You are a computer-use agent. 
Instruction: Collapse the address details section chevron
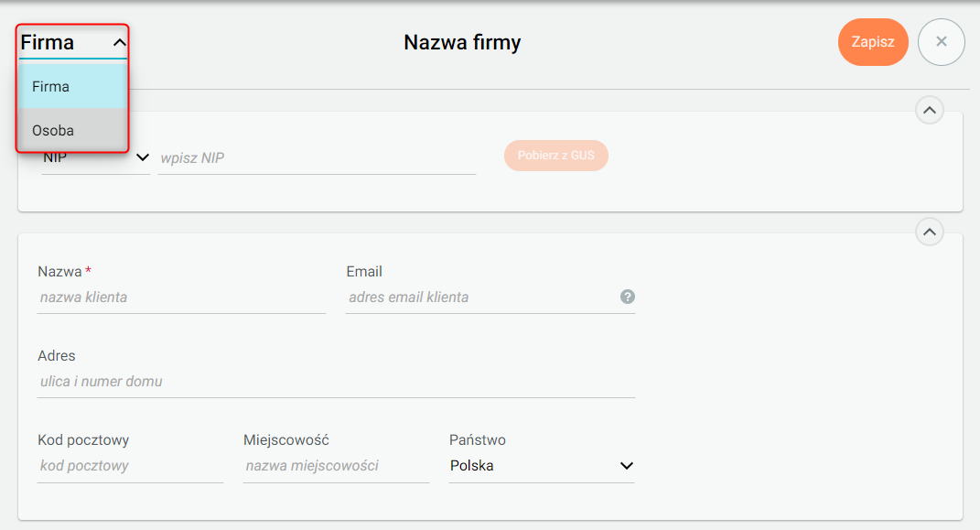pyautogui.click(x=930, y=233)
